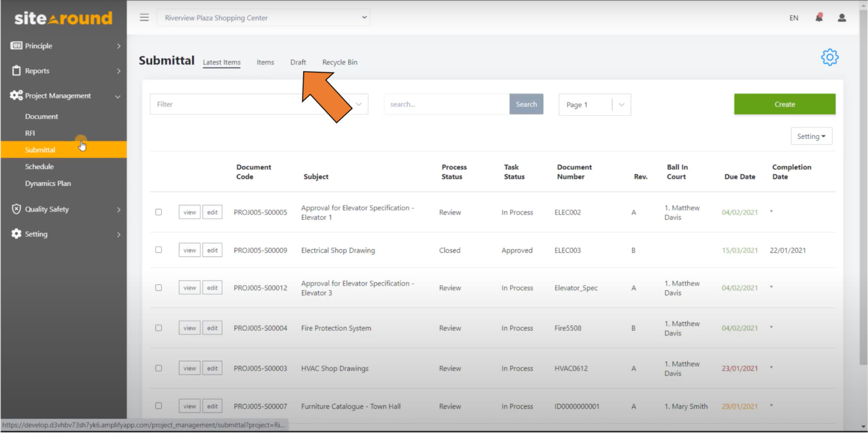Click the hamburger menu icon
The height and width of the screenshot is (433, 868).
[x=144, y=17]
